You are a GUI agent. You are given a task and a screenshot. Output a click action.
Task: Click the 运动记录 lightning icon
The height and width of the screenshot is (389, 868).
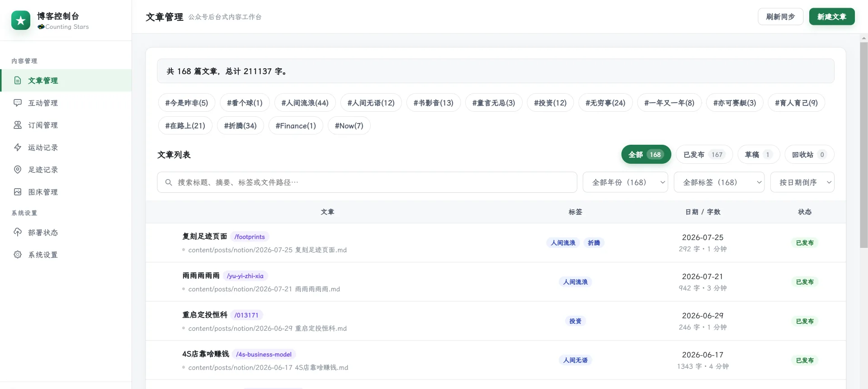coord(18,147)
